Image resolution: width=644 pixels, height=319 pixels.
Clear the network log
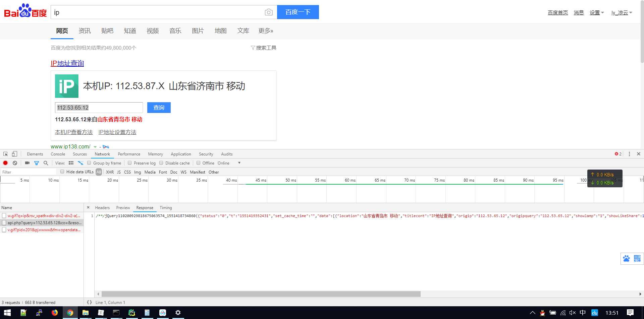point(15,163)
